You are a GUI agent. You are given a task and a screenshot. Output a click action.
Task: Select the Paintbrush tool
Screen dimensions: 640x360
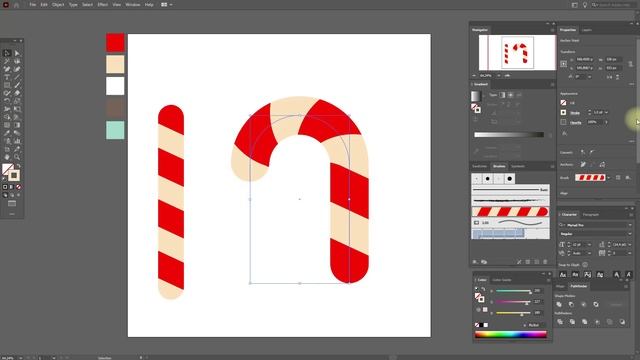point(17,85)
